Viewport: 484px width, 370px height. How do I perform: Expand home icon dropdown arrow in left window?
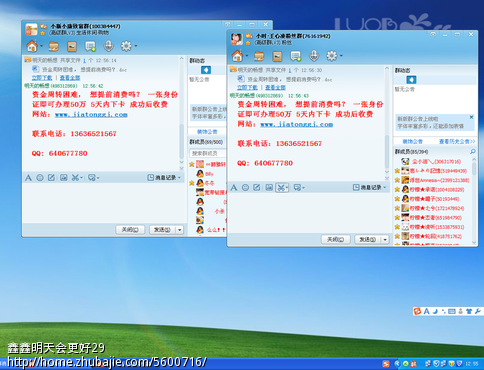coord(41,46)
